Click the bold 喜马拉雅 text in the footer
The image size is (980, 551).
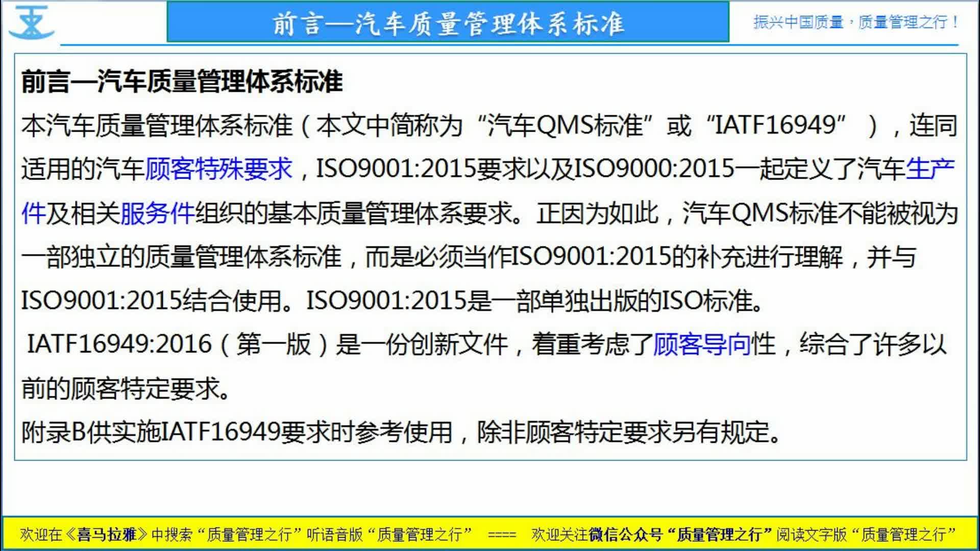(106, 534)
